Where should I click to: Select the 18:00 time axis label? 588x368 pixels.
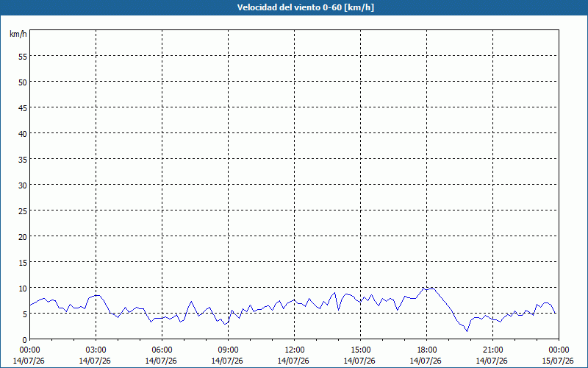click(x=427, y=350)
